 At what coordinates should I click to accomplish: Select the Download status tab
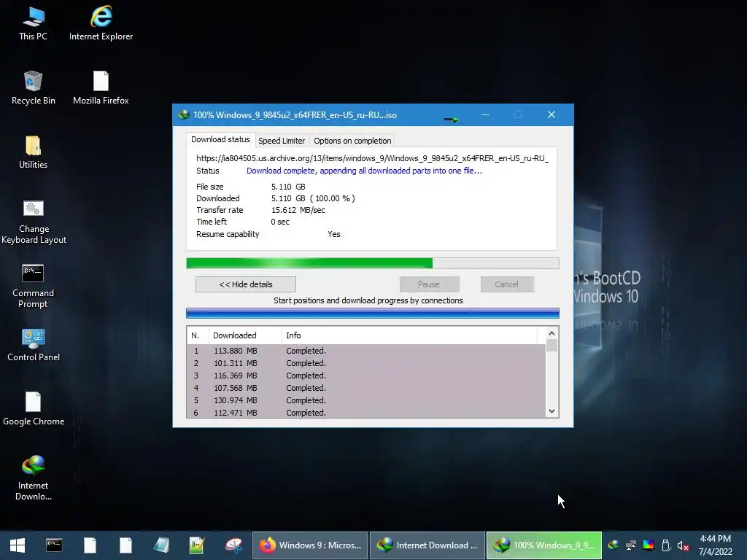click(x=220, y=139)
